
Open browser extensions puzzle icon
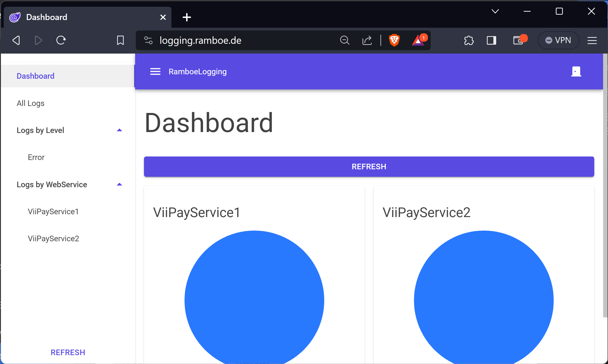tap(469, 40)
